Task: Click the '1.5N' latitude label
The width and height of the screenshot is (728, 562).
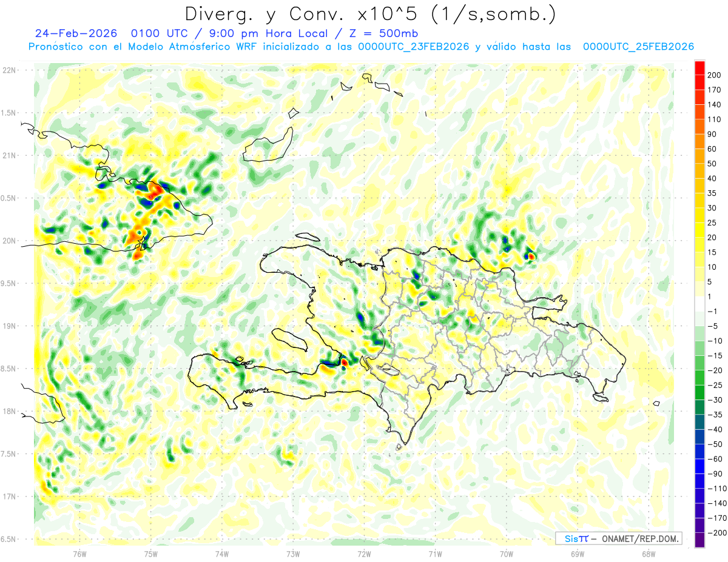Action: (x=8, y=113)
